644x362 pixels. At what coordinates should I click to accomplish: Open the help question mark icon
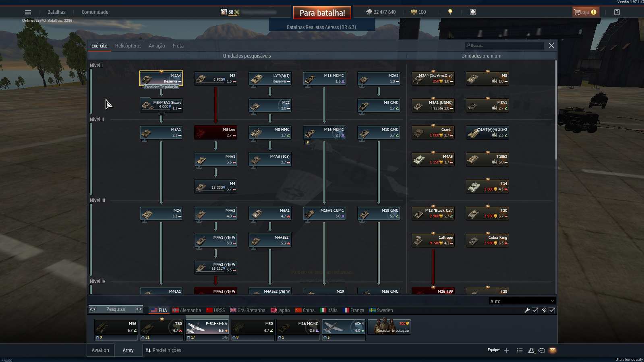[x=617, y=12]
